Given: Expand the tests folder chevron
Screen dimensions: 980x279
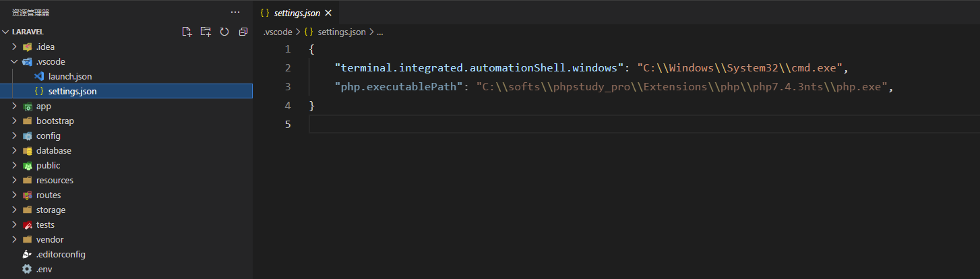Looking at the screenshot, I should [x=15, y=224].
